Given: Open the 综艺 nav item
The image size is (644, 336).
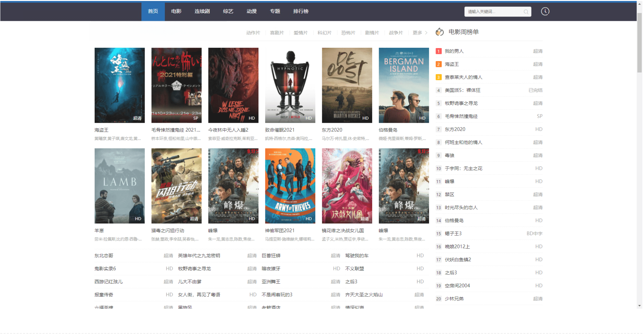Looking at the screenshot, I should (228, 11).
